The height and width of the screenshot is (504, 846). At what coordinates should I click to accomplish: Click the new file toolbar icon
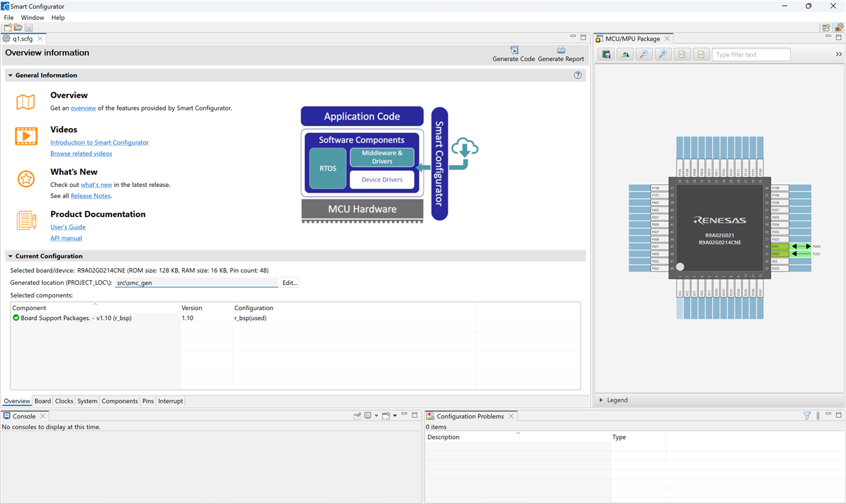pyautogui.click(x=8, y=28)
